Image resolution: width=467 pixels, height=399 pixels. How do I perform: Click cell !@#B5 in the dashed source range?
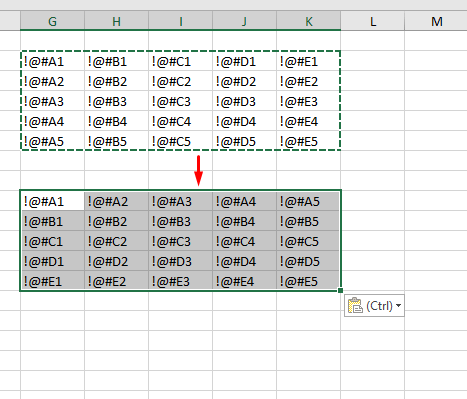(116, 141)
